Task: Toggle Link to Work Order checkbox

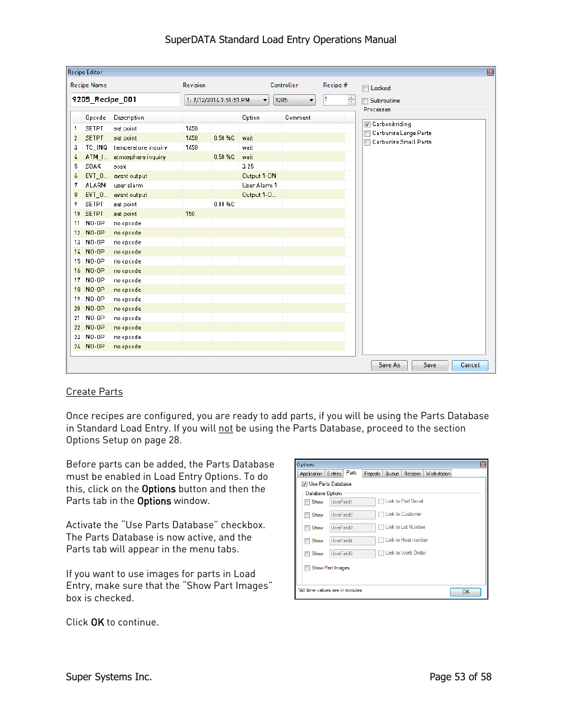Action: point(381,554)
